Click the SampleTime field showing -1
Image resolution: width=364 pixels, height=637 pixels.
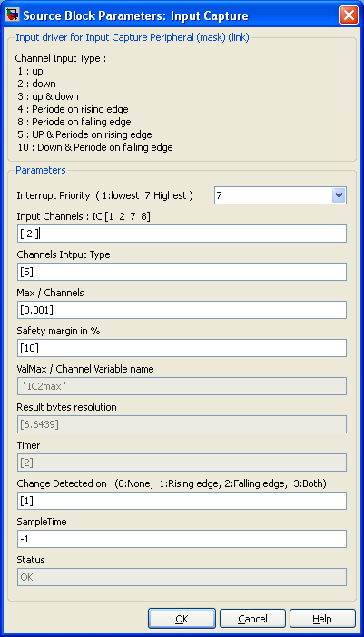[x=182, y=539]
